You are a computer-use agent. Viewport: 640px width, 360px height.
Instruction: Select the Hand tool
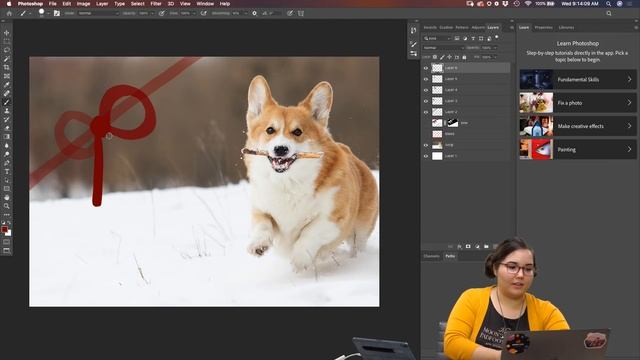tap(7, 197)
